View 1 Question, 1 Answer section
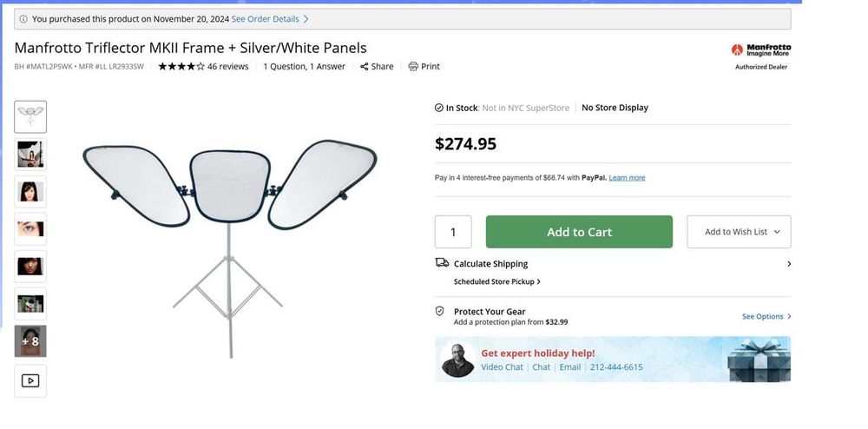 (304, 67)
